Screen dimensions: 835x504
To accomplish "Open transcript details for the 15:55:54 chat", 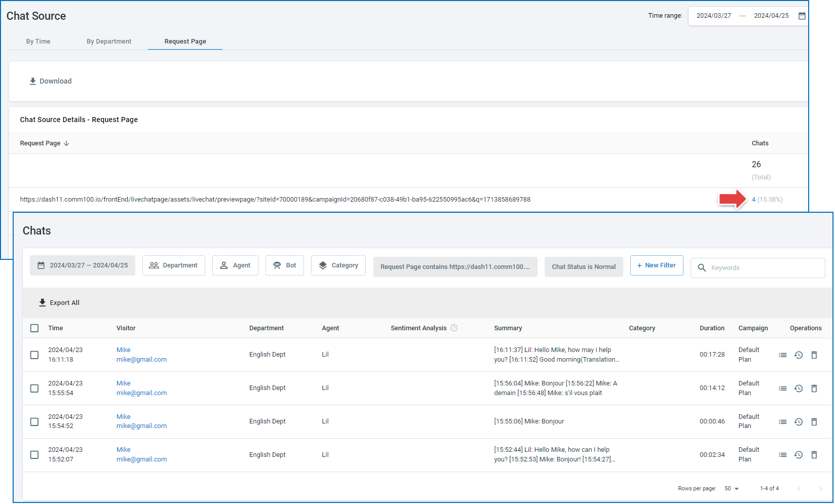I will click(783, 389).
